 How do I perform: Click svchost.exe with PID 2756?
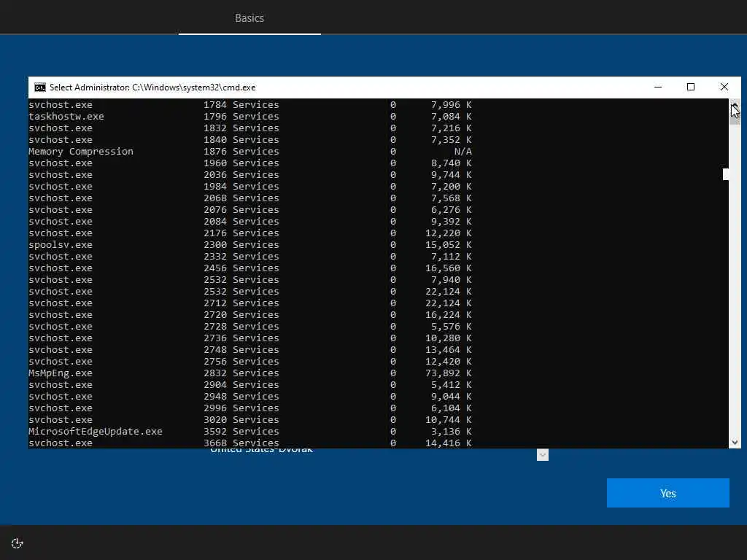(x=61, y=362)
